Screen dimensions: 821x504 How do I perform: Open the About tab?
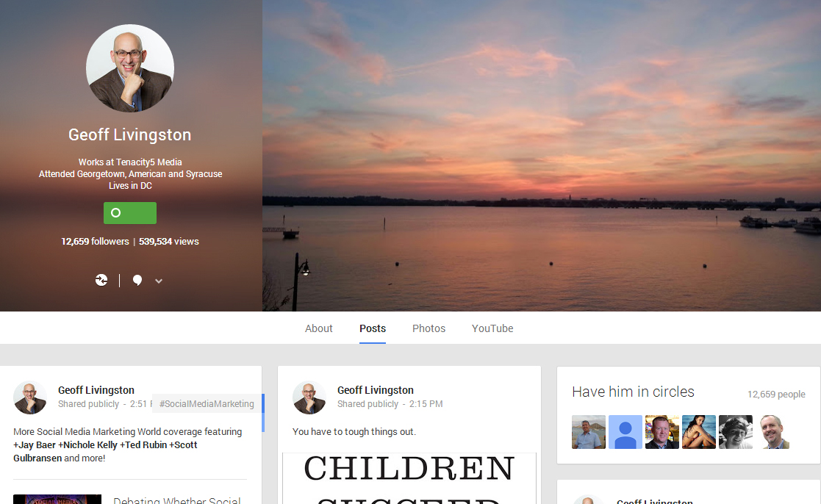319,328
